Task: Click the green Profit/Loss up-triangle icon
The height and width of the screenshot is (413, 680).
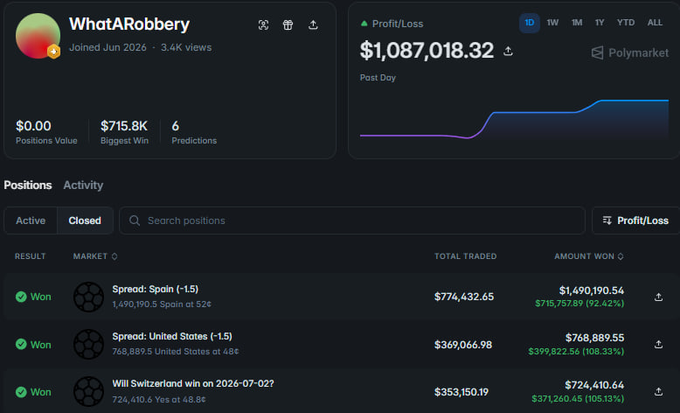Action: (364, 23)
